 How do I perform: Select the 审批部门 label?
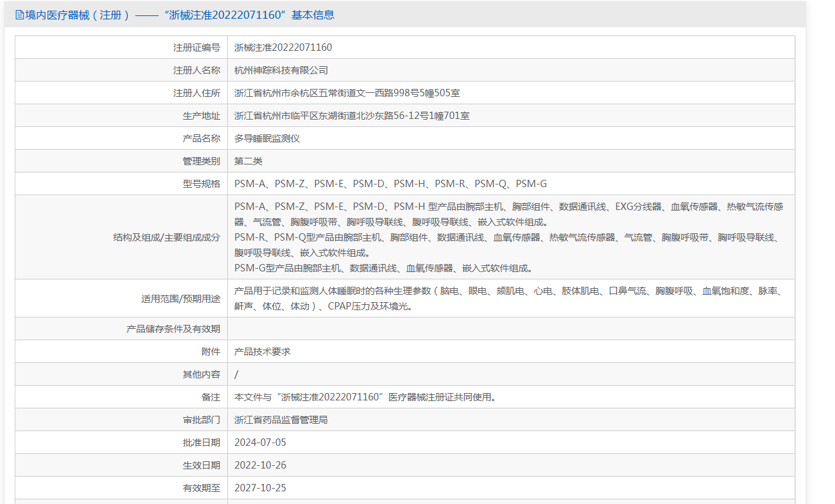(x=201, y=420)
